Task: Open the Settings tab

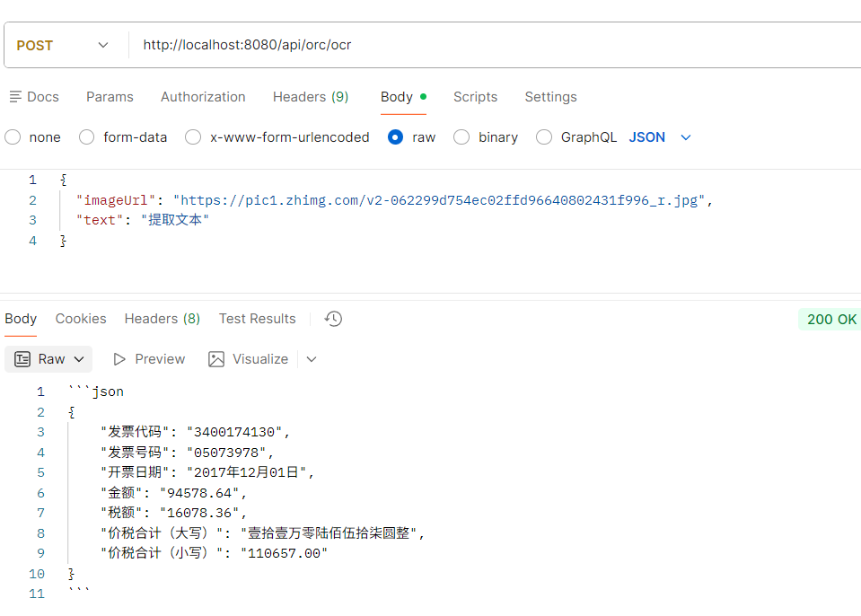Action: coord(550,97)
